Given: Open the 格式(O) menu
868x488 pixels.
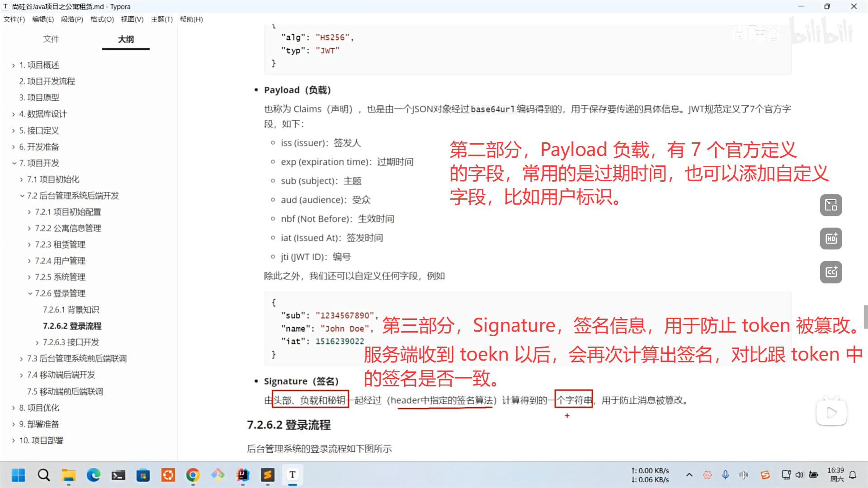Looking at the screenshot, I should tap(102, 19).
